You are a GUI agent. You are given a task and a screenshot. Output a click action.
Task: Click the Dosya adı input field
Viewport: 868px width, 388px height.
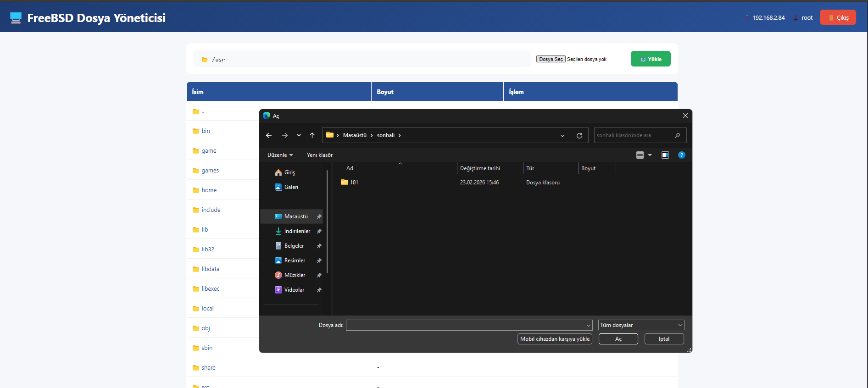[x=466, y=325]
